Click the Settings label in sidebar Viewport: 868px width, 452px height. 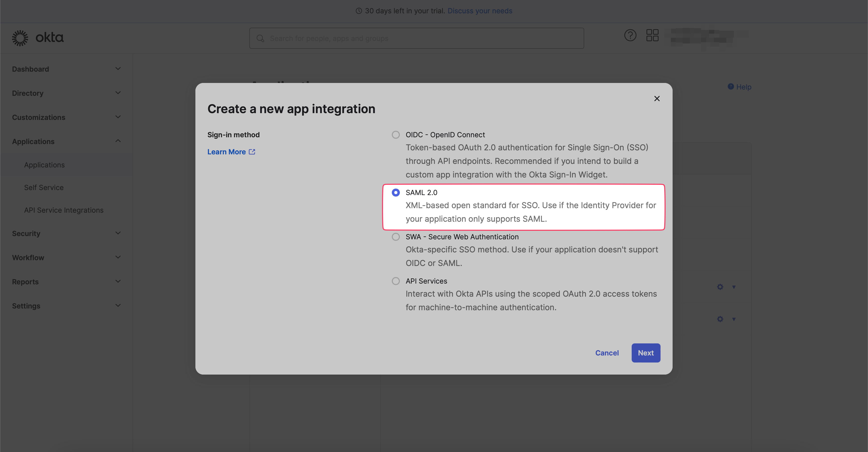pos(26,306)
